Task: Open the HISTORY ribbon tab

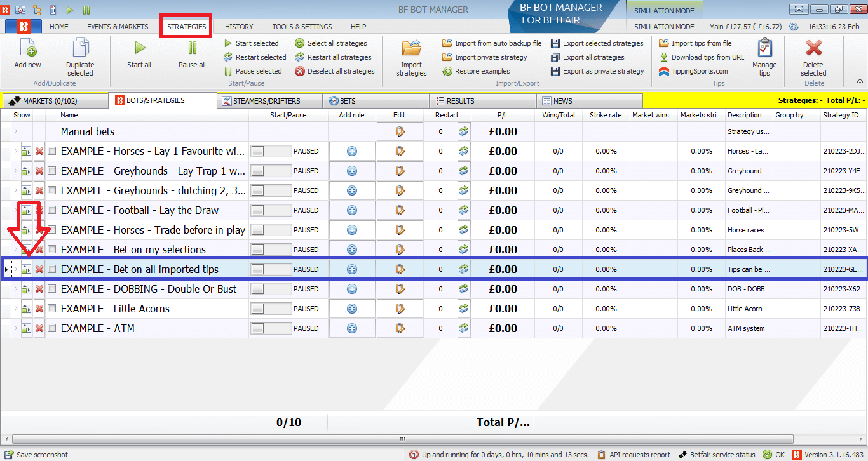Action: (239, 27)
